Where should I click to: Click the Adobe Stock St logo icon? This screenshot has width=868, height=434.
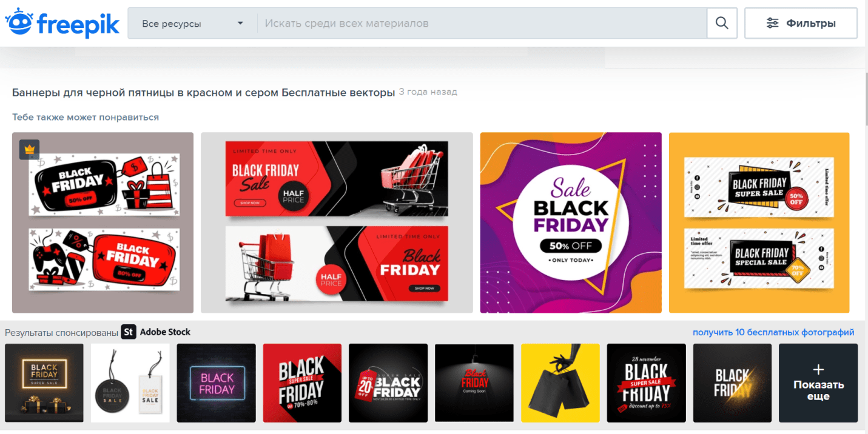(x=129, y=332)
